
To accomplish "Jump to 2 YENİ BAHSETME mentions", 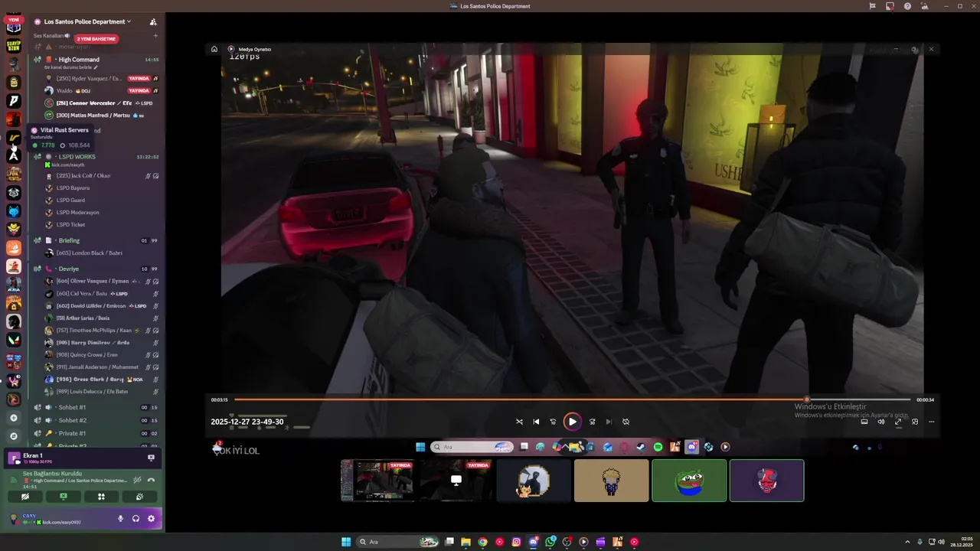I will [96, 39].
